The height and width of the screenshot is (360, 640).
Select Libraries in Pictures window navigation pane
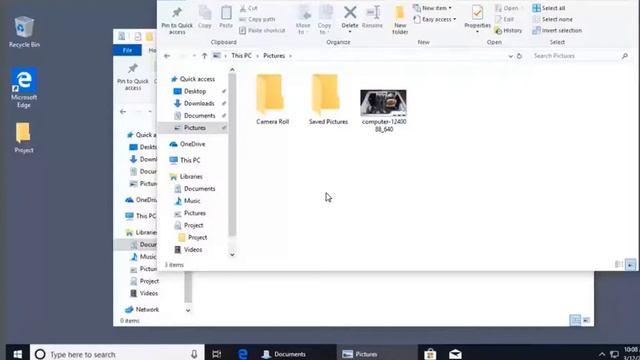pyautogui.click(x=186, y=177)
